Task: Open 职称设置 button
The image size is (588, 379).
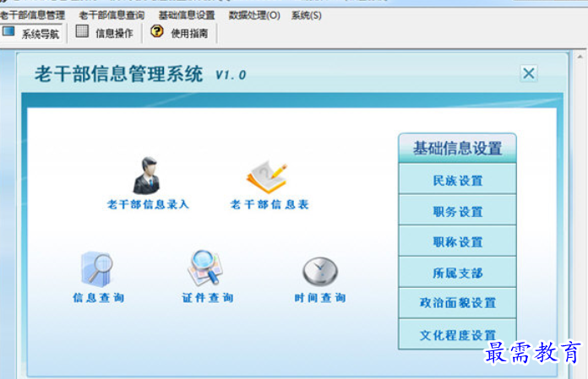Action: tap(458, 241)
